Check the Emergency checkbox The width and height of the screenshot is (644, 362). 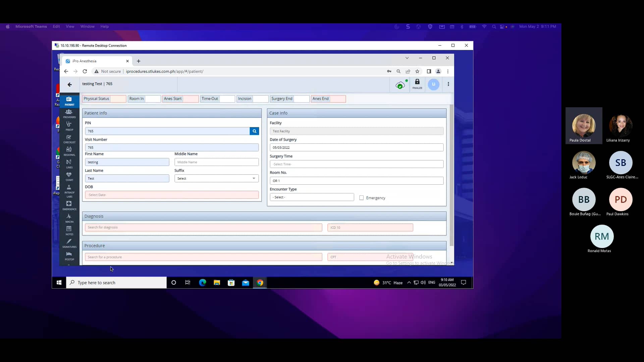click(361, 198)
